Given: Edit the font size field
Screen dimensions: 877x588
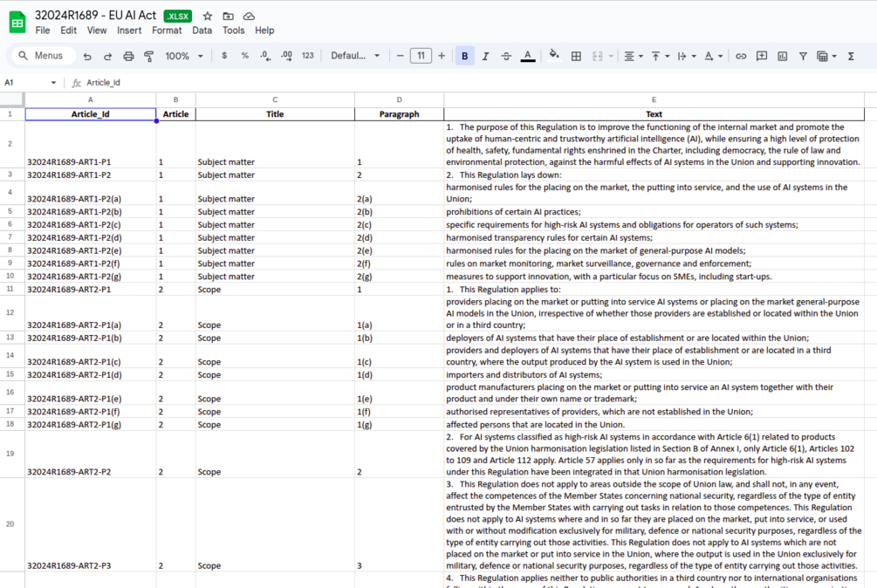Looking at the screenshot, I should pos(421,56).
